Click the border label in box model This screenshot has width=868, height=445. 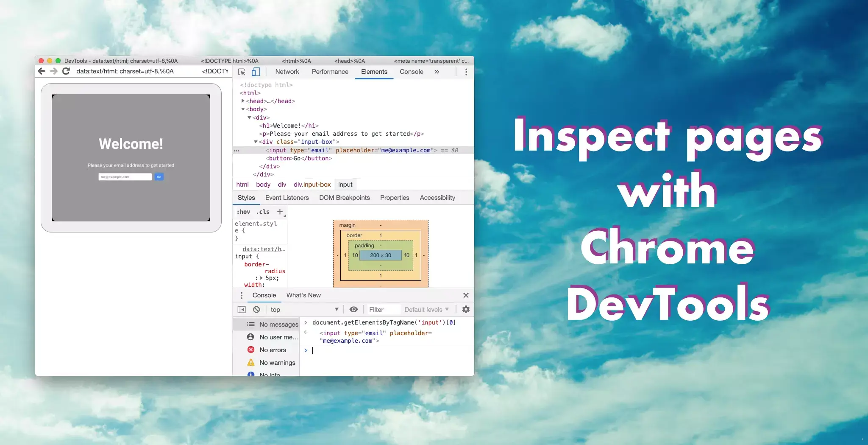click(x=354, y=235)
